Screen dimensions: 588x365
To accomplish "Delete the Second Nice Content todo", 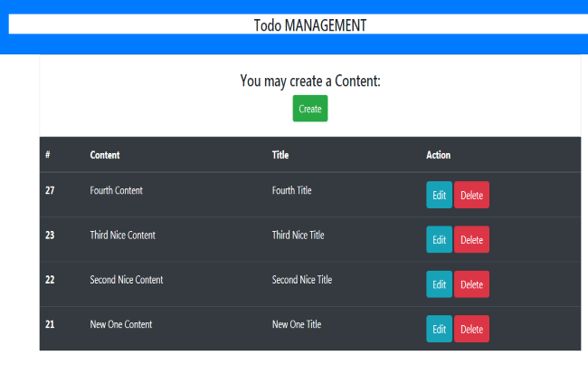I will coord(471,284).
